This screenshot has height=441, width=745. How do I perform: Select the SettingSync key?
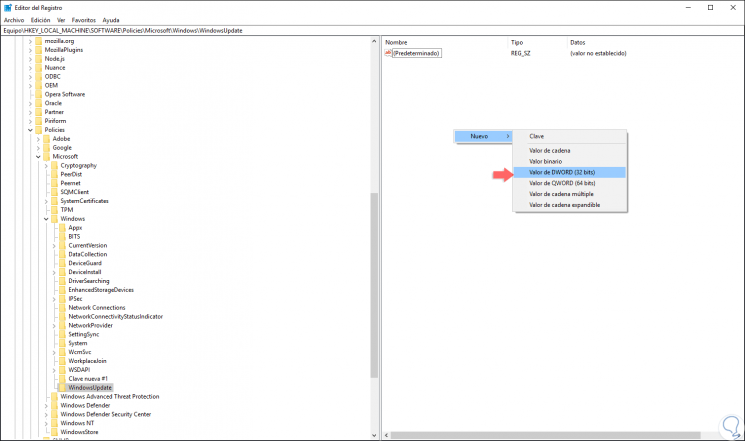click(84, 334)
